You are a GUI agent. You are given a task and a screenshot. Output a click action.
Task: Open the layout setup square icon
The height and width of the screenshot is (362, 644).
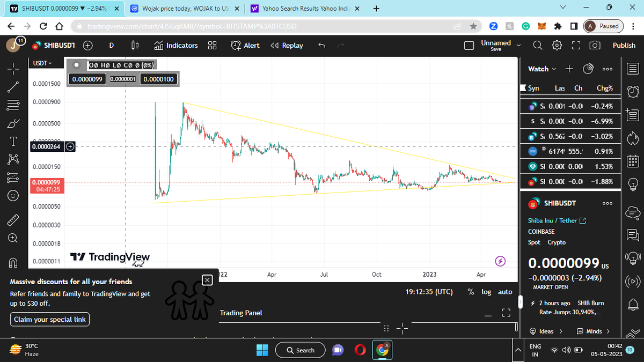pos(469,46)
